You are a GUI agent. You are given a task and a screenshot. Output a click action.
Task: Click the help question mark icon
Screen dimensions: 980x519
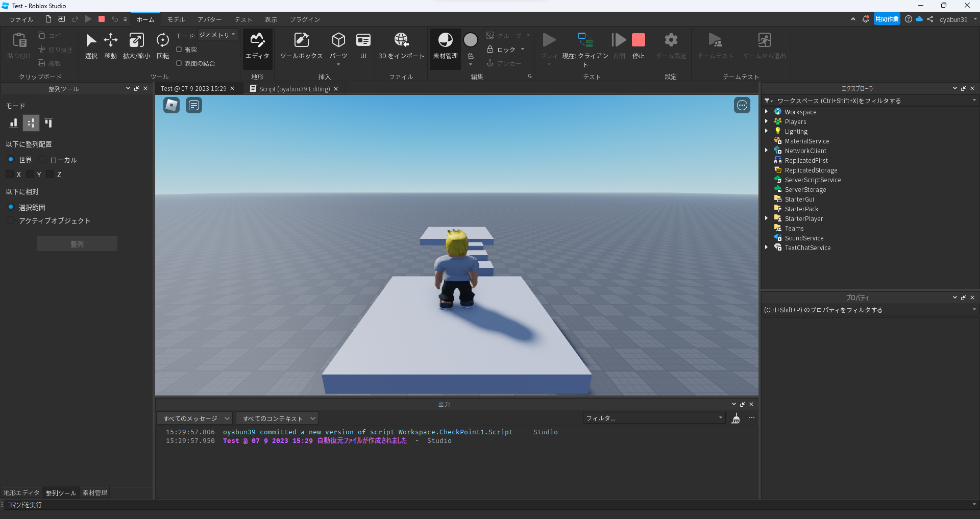(909, 19)
